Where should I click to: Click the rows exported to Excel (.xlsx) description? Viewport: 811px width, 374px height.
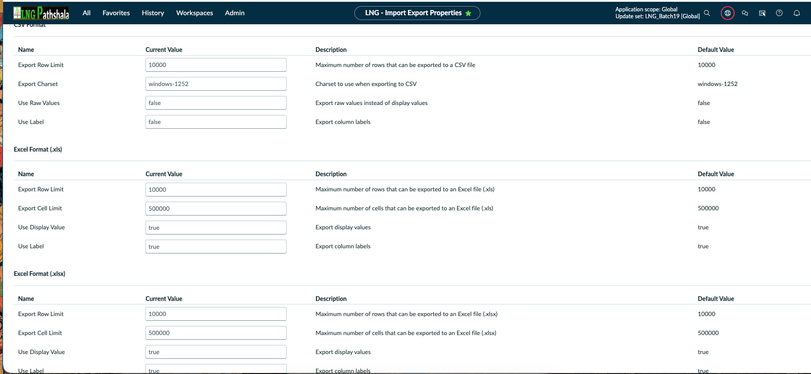click(x=407, y=314)
